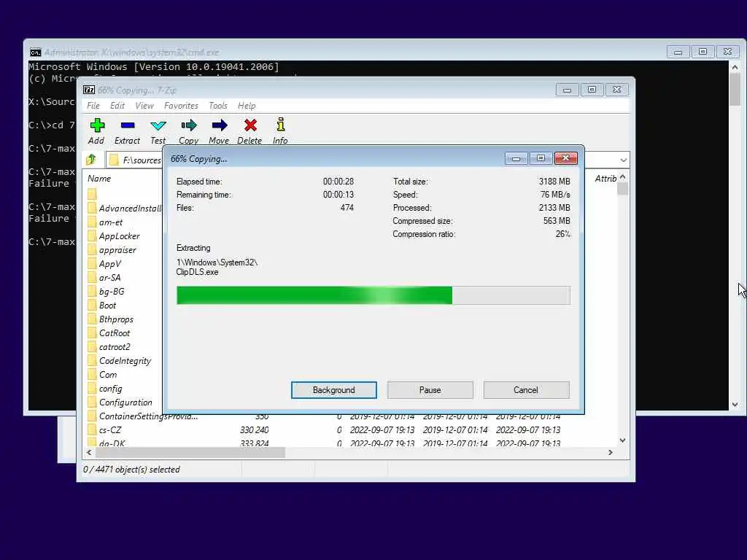Select the AppLocker folder
Viewport: 747px width, 560px height.
[x=119, y=236]
